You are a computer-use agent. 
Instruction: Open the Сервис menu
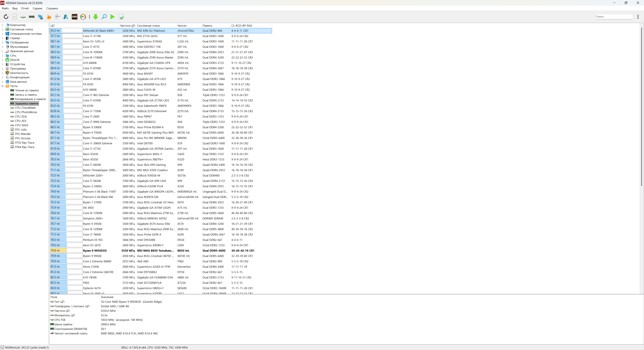click(x=38, y=8)
